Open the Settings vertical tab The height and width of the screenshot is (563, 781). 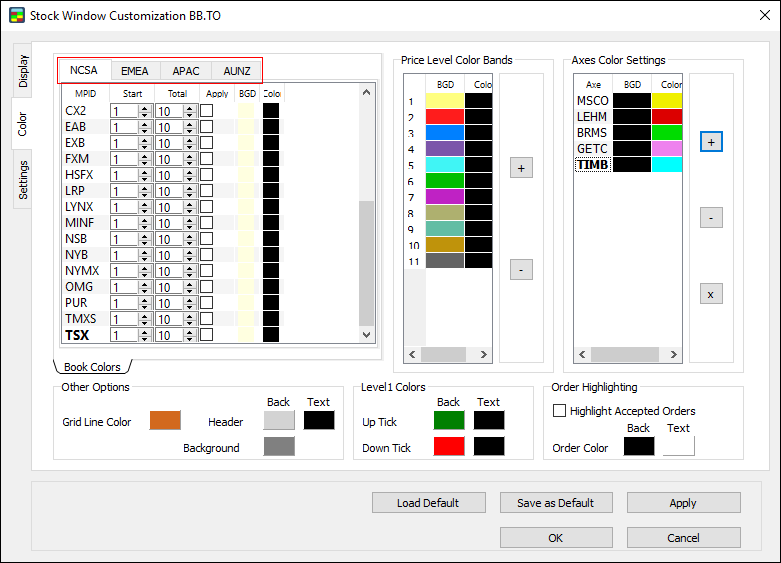coord(24,179)
